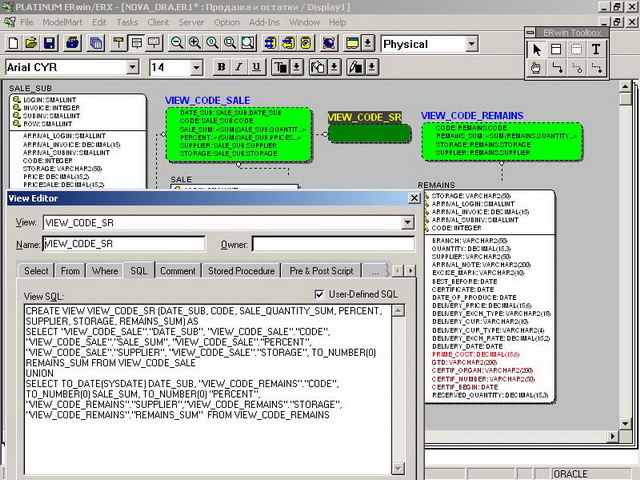Screen dimensions: 640x480
Task: Toggle Underline font formatting
Action: pos(257,67)
